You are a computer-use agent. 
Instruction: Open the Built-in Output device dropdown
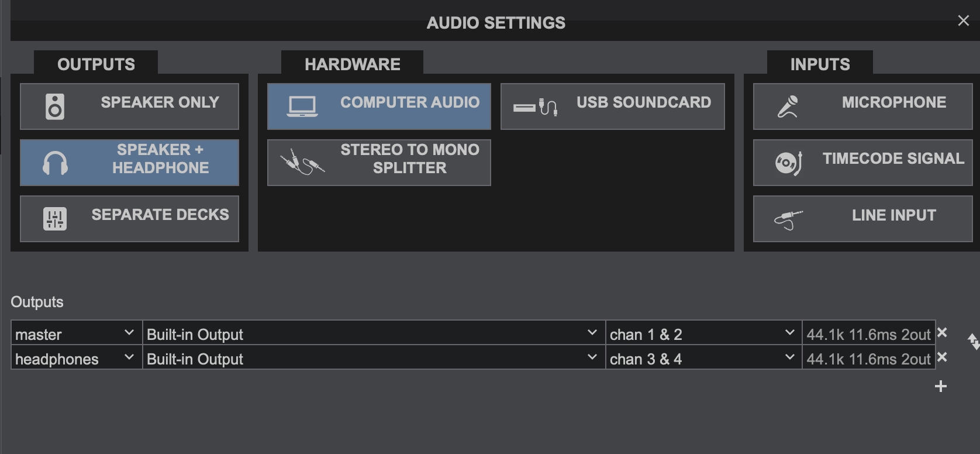coord(372,333)
